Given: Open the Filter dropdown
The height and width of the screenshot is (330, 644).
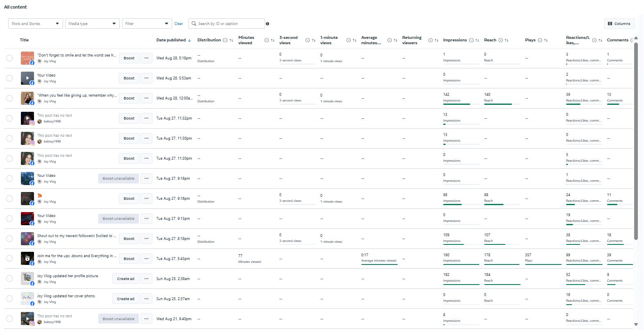Looking at the screenshot, I should click(x=147, y=24).
